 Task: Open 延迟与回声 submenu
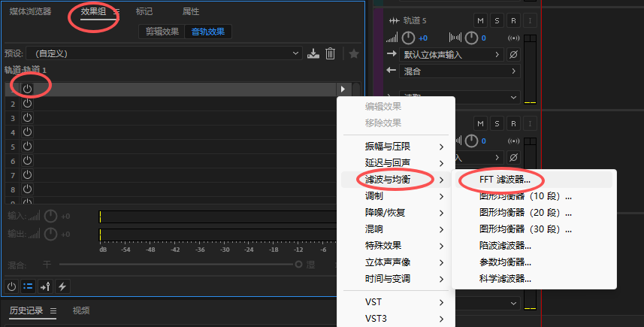[395, 163]
